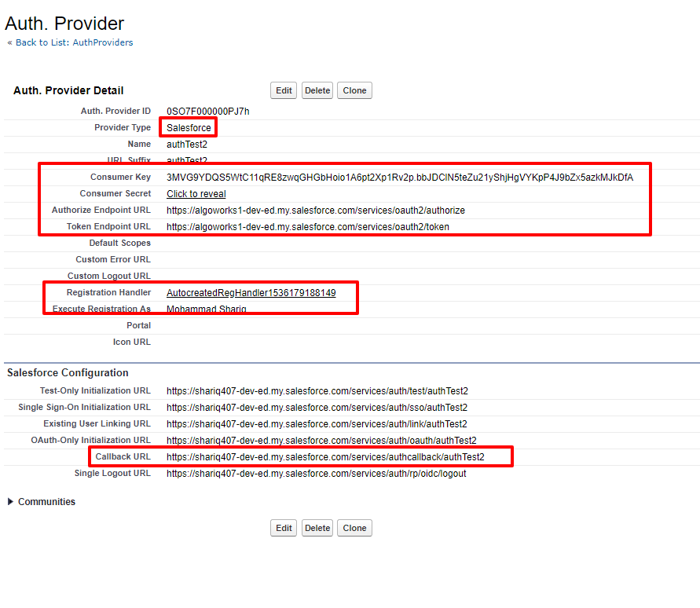Click the Single Logout URL value
Viewport: 700px width, 608px height.
[316, 474]
